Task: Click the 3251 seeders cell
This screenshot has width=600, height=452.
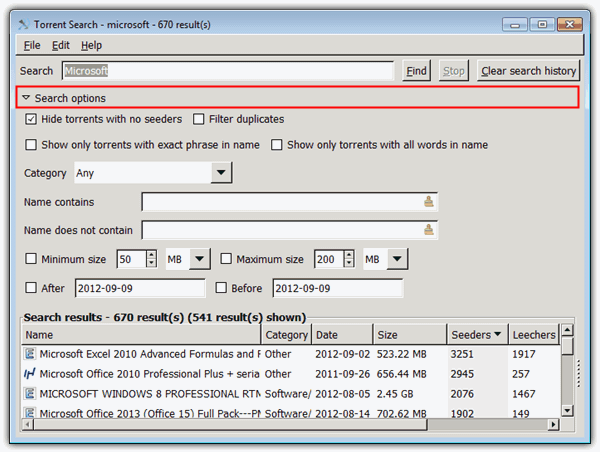Action: coord(462,354)
